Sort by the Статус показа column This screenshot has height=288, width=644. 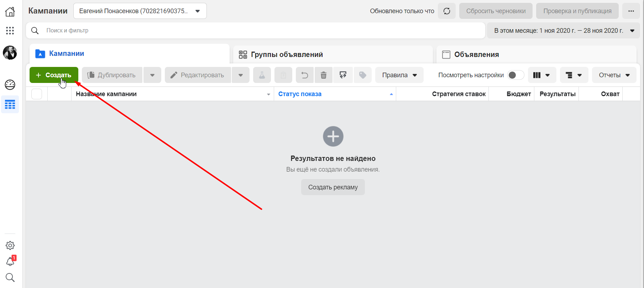(x=335, y=94)
